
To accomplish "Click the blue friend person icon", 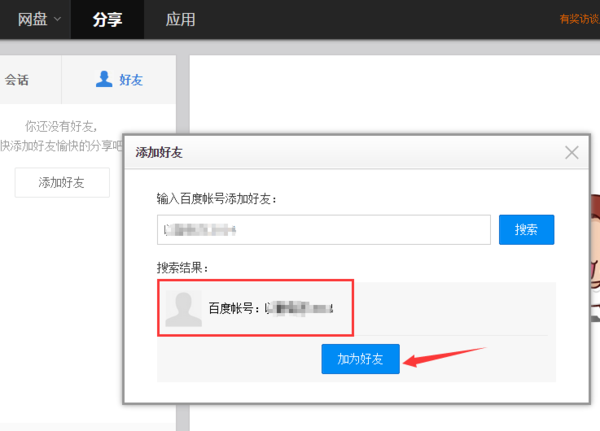I will (104, 79).
